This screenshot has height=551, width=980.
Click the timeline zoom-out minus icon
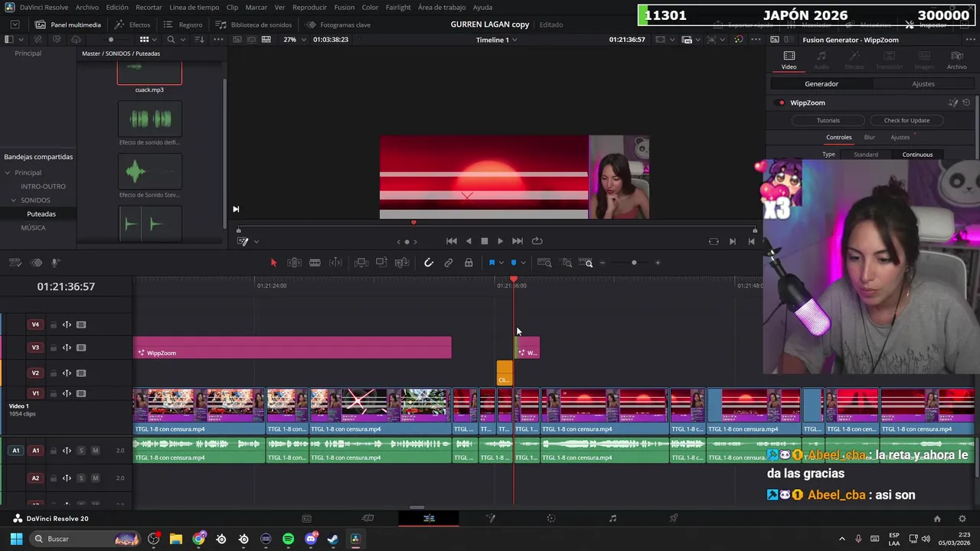click(x=603, y=262)
